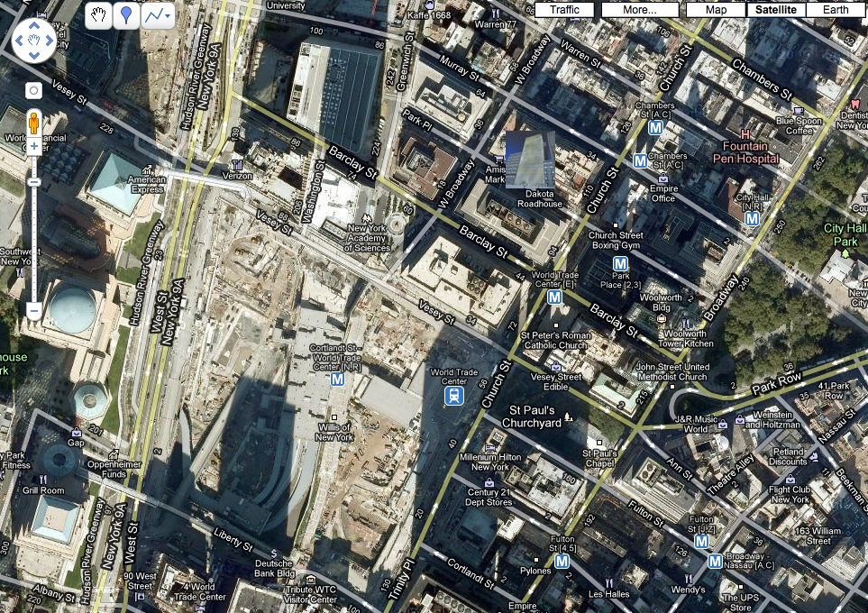Click the Broadway-Nassau [A,C] subway icon
868x613 pixels.
coord(715,562)
